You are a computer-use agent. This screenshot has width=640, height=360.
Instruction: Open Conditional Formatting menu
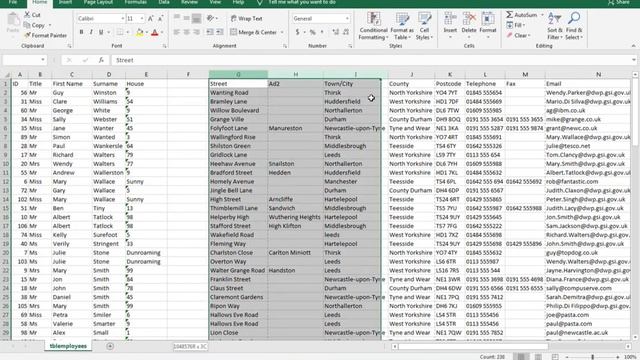[x=373, y=26]
